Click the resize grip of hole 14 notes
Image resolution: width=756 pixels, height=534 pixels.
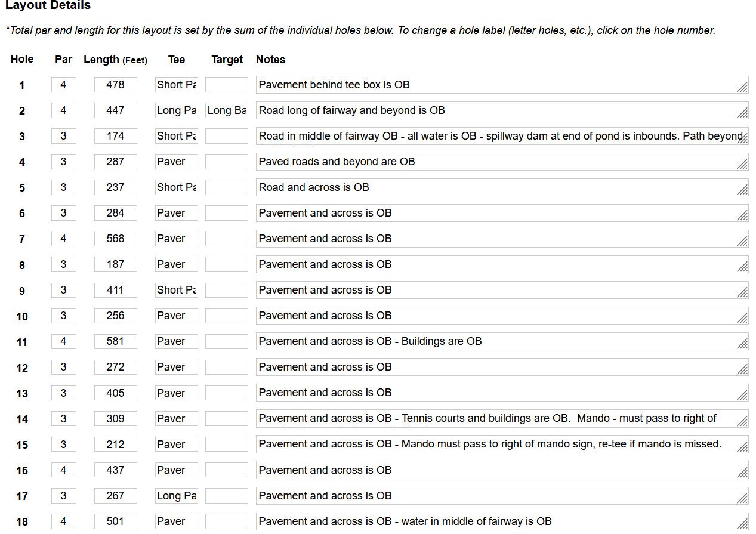(742, 421)
